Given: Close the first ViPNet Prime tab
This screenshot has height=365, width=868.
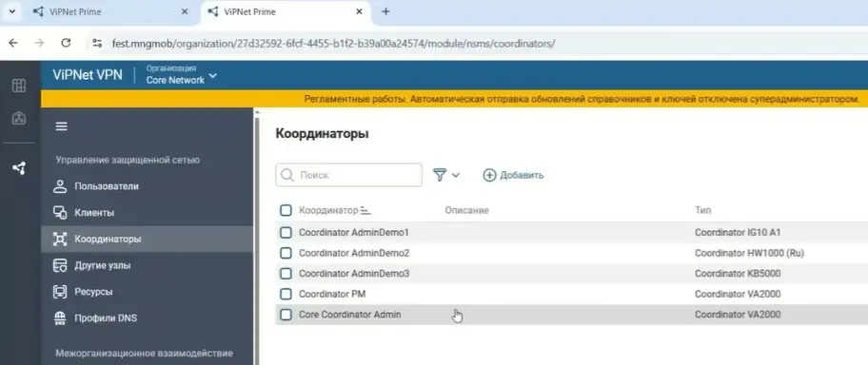Looking at the screenshot, I should pos(185,11).
